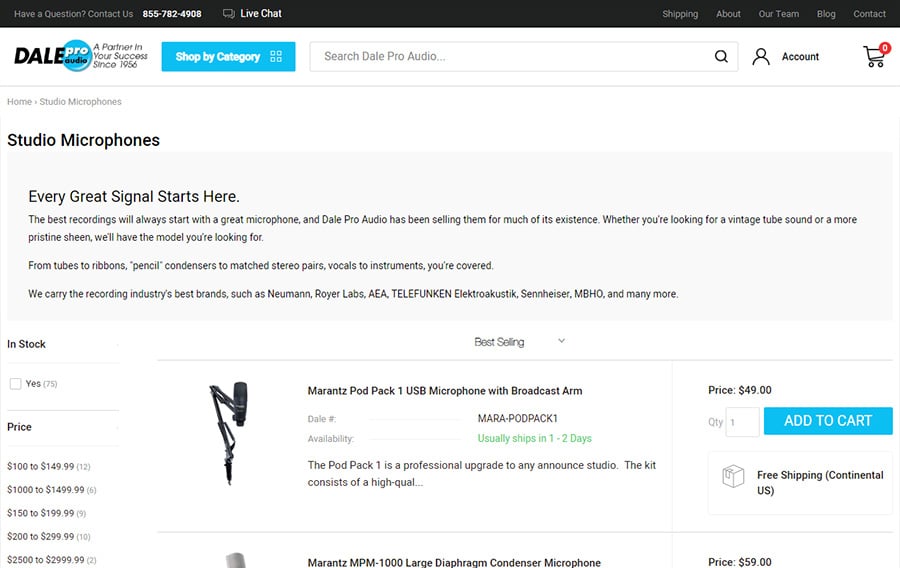
Task: Click the Add to Cart button
Action: tap(828, 421)
